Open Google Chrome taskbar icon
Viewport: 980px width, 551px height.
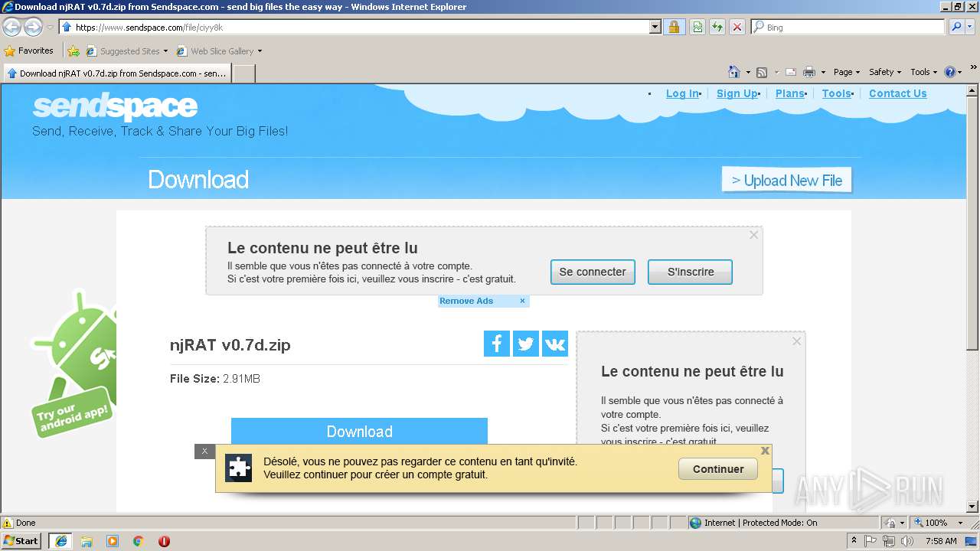(x=139, y=541)
